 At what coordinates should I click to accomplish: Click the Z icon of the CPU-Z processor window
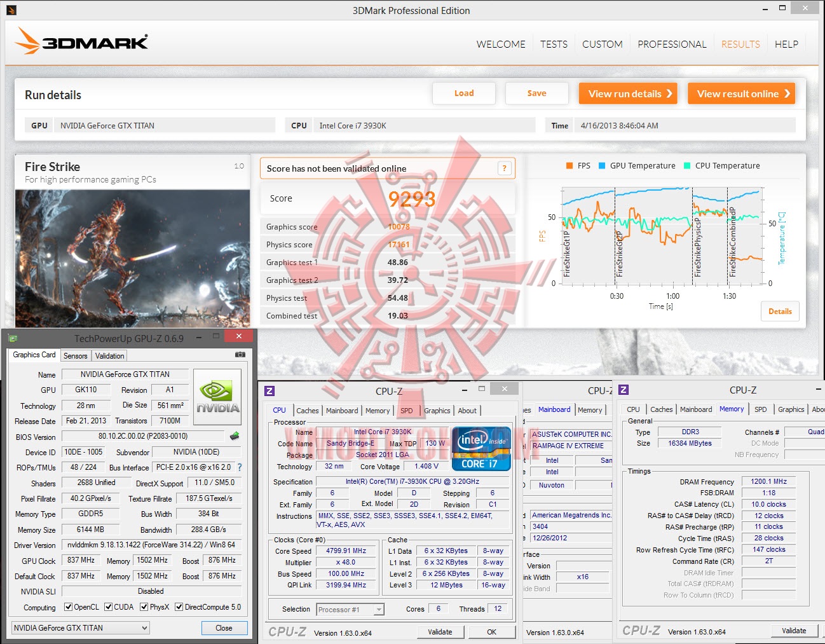click(269, 391)
